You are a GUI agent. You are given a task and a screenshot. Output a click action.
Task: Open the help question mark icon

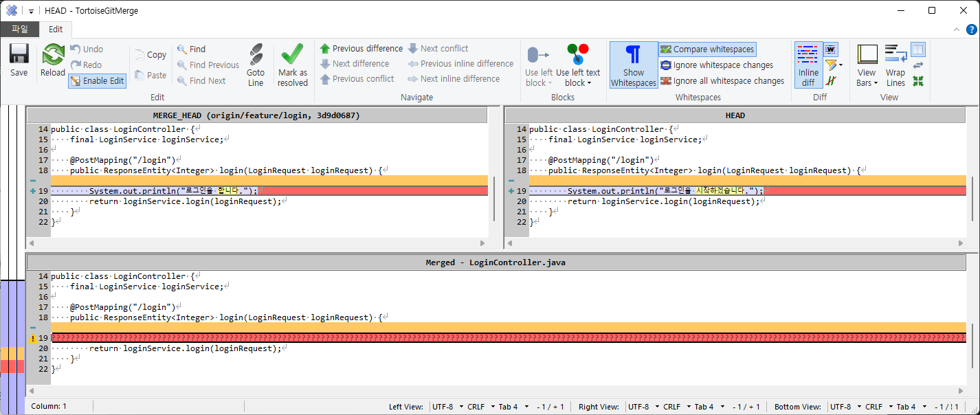coord(971,30)
